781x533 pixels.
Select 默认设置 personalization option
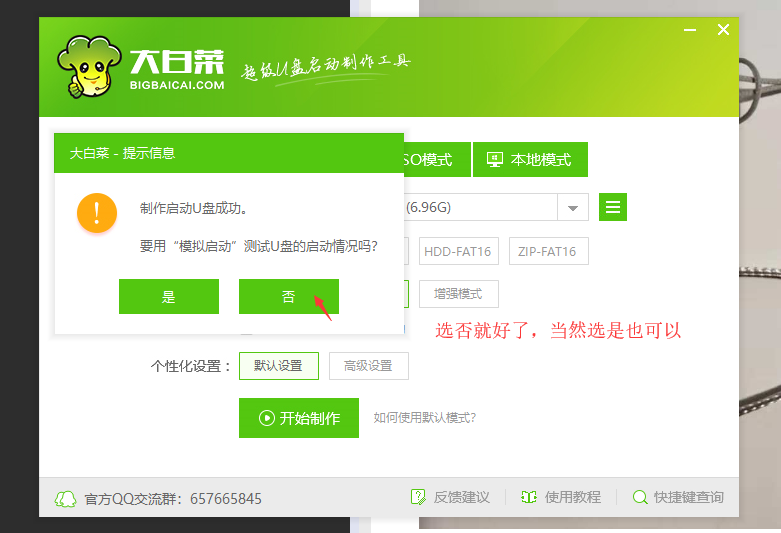click(x=278, y=366)
